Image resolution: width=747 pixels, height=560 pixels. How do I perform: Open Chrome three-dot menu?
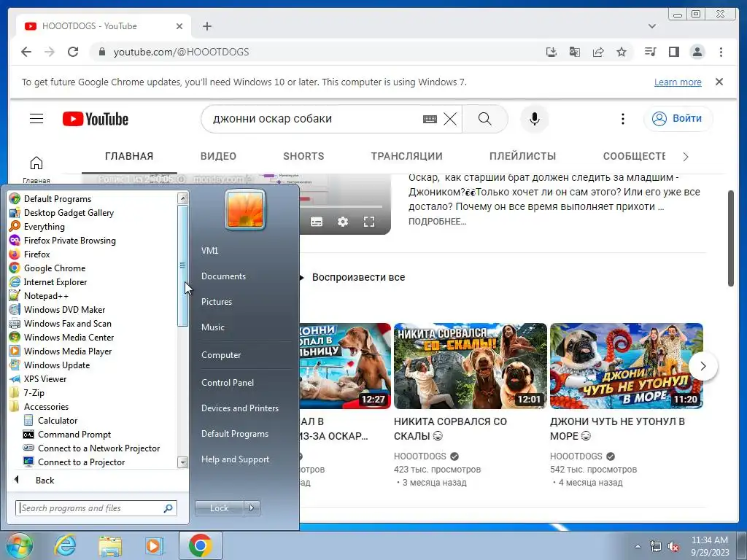point(721,52)
